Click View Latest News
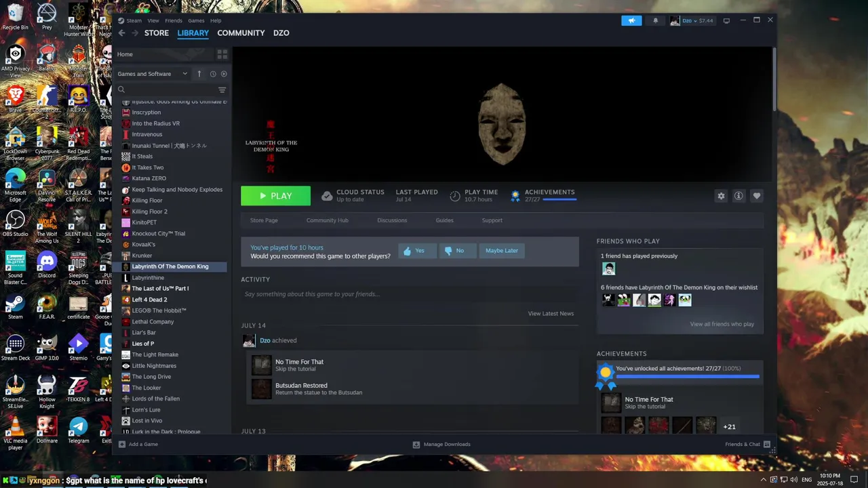This screenshot has width=868, height=488. (x=551, y=313)
